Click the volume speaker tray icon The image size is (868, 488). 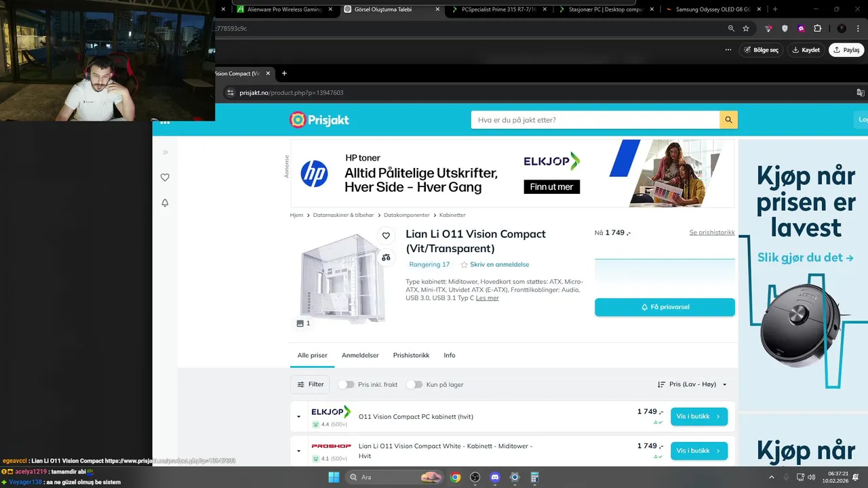point(812,477)
